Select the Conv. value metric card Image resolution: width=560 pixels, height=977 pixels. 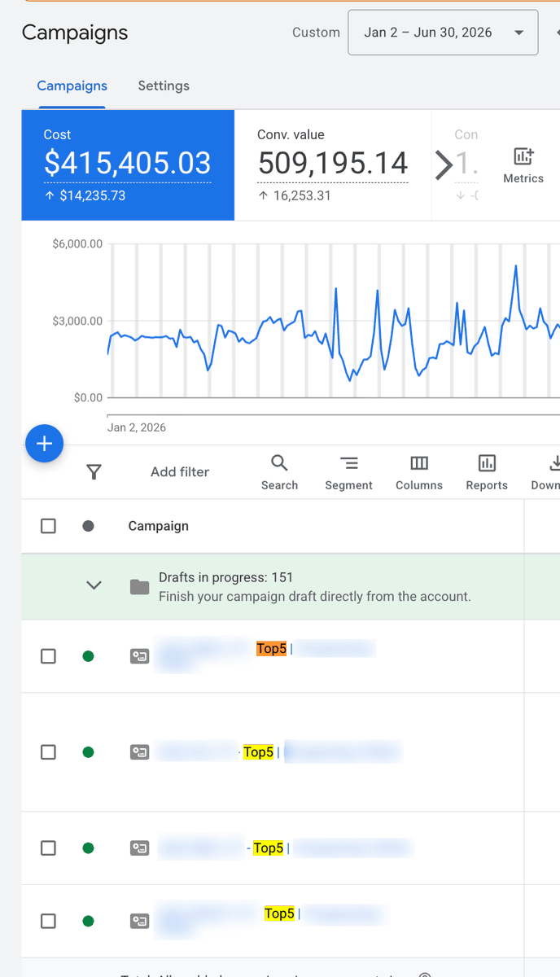coord(332,165)
